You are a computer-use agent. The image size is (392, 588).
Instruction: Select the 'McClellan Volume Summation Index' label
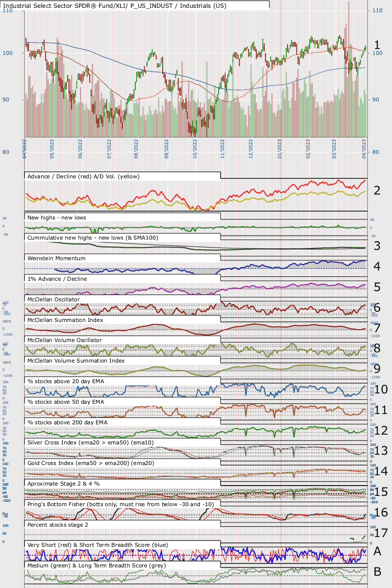(76, 361)
